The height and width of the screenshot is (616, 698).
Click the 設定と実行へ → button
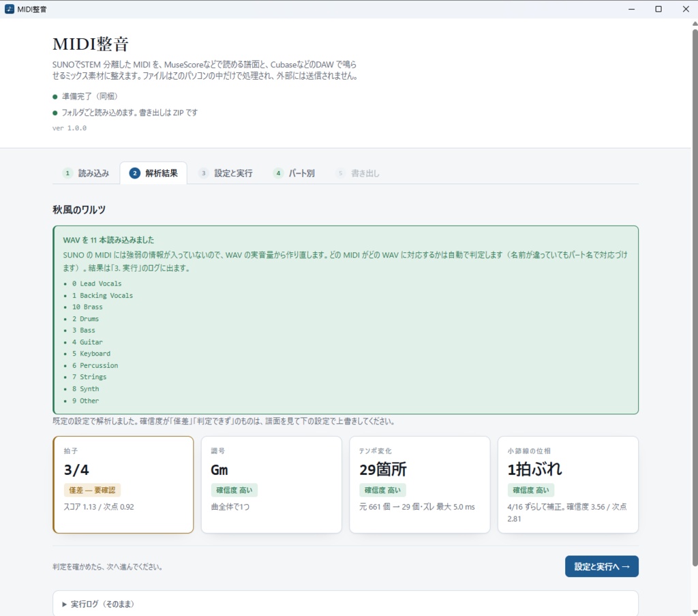[601, 566]
